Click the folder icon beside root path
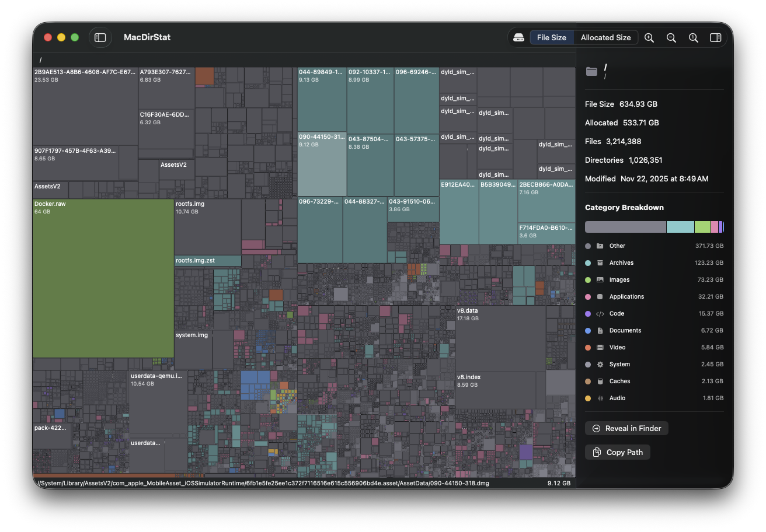 pyautogui.click(x=592, y=71)
